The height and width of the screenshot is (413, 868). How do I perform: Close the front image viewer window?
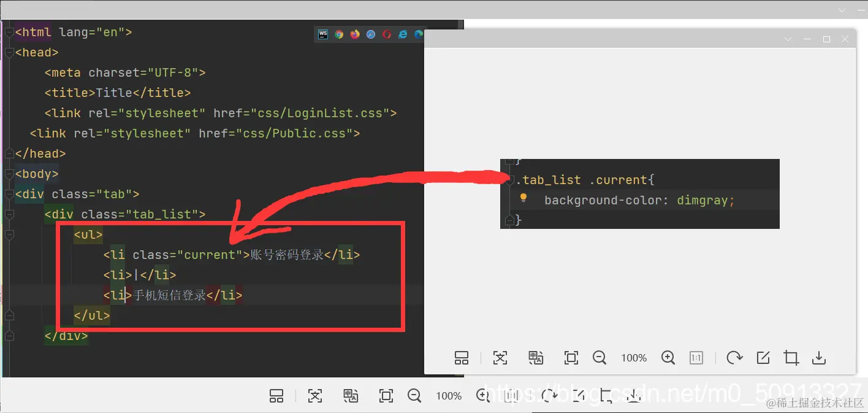845,39
